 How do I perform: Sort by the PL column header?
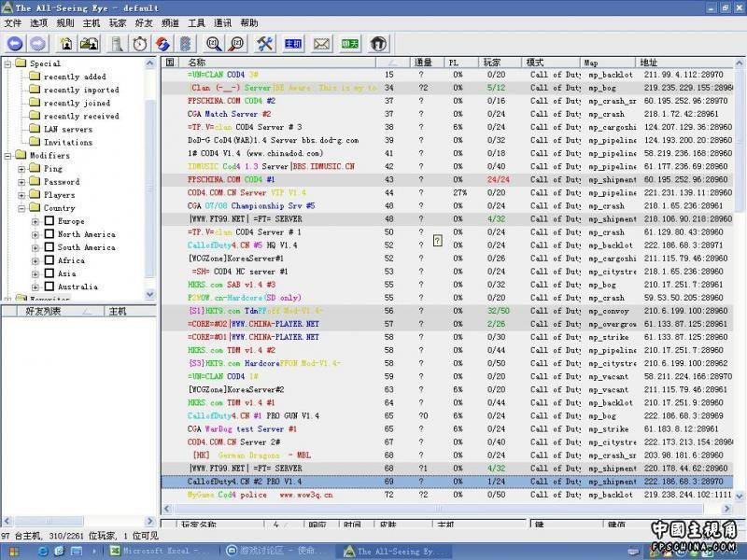[x=461, y=63]
